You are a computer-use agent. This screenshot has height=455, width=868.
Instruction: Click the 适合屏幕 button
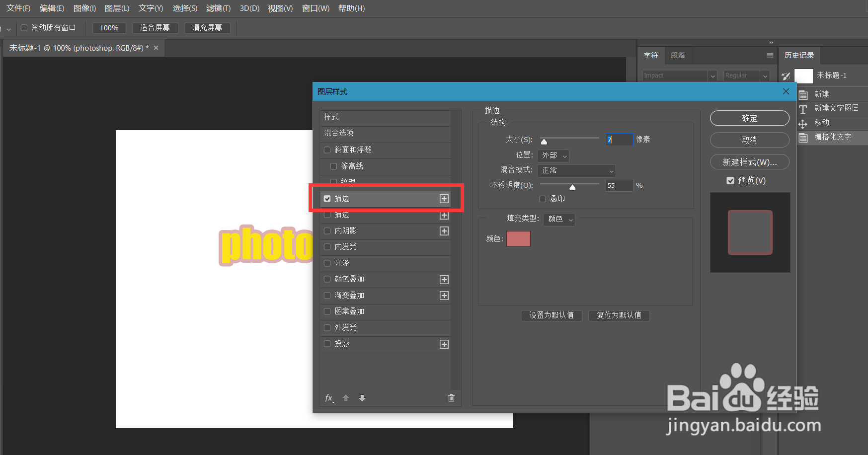tap(155, 28)
